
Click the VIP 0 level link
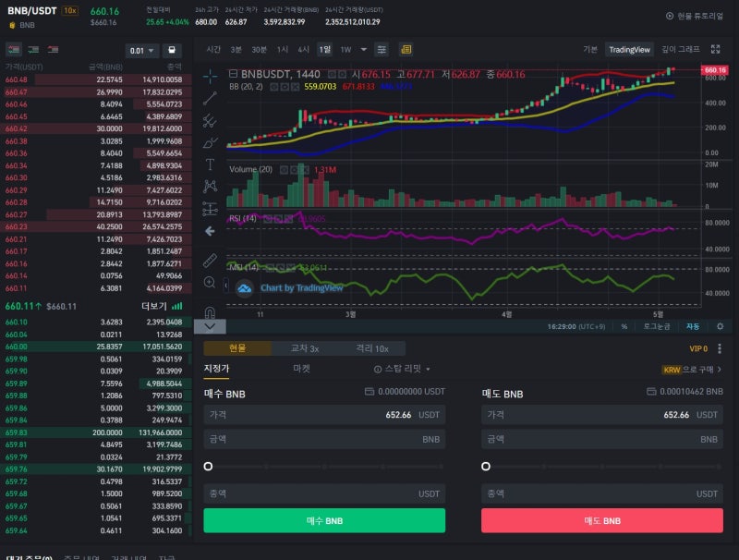pos(698,348)
